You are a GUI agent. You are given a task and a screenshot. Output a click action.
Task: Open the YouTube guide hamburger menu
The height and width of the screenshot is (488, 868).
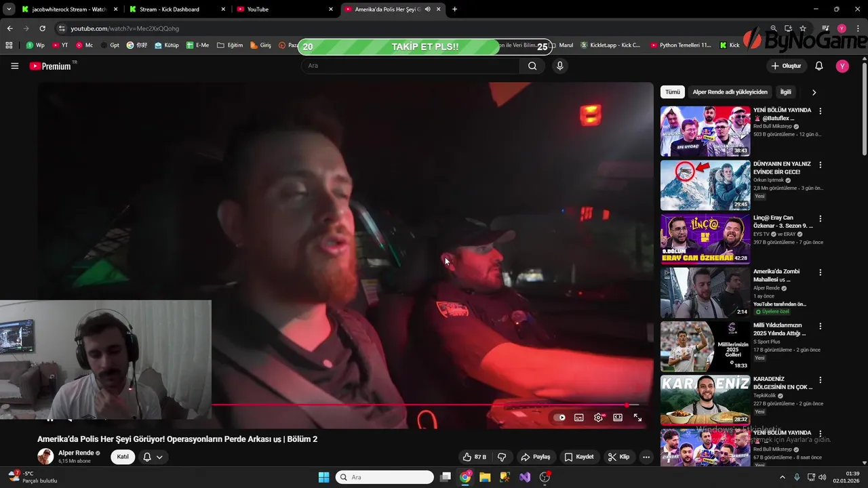coord(14,66)
